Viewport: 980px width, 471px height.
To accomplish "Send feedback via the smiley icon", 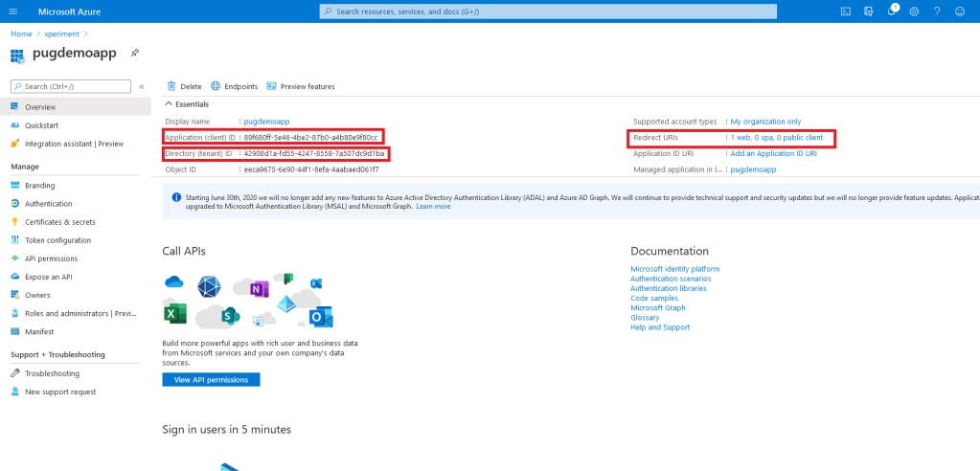I will pos(961,11).
